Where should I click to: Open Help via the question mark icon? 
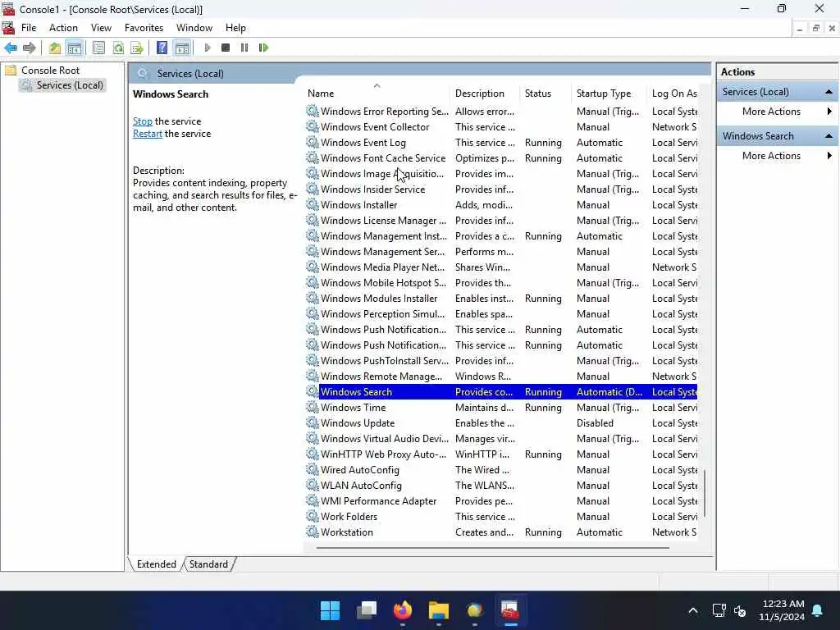162,48
